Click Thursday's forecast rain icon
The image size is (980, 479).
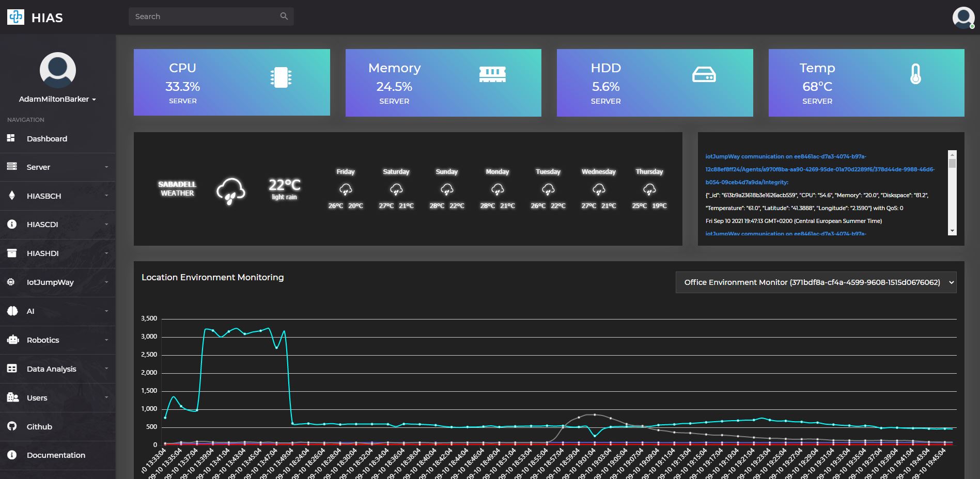[649, 189]
